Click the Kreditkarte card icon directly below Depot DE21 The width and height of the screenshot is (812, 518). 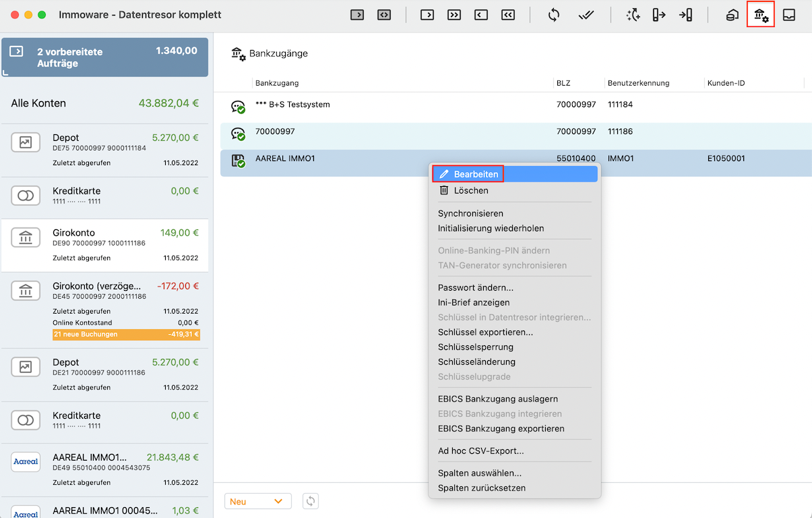click(x=26, y=420)
